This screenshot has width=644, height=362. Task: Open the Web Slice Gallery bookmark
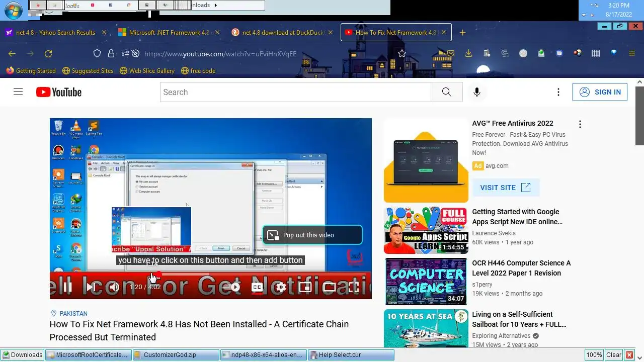pyautogui.click(x=147, y=71)
